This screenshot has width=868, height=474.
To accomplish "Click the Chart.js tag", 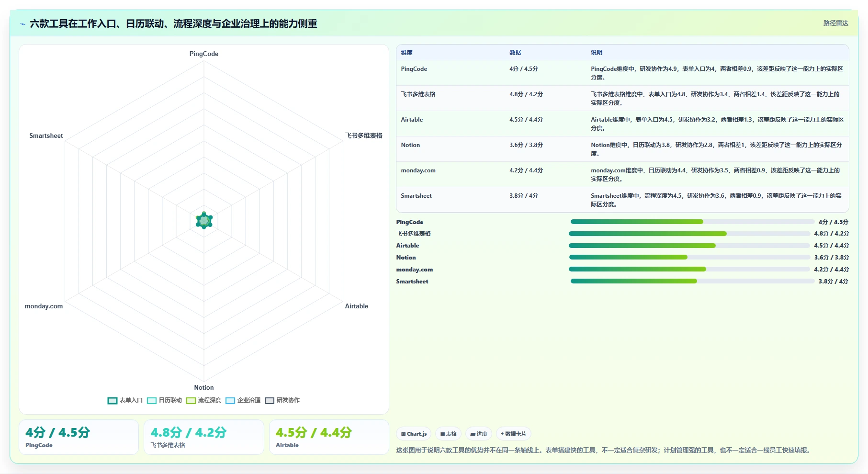I will click(x=414, y=434).
